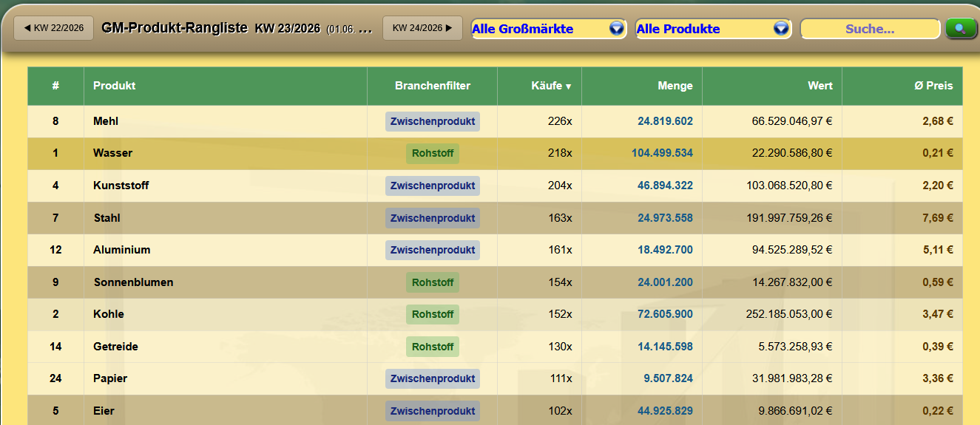Click quantity 14.145.598 for Getreide

(665, 347)
